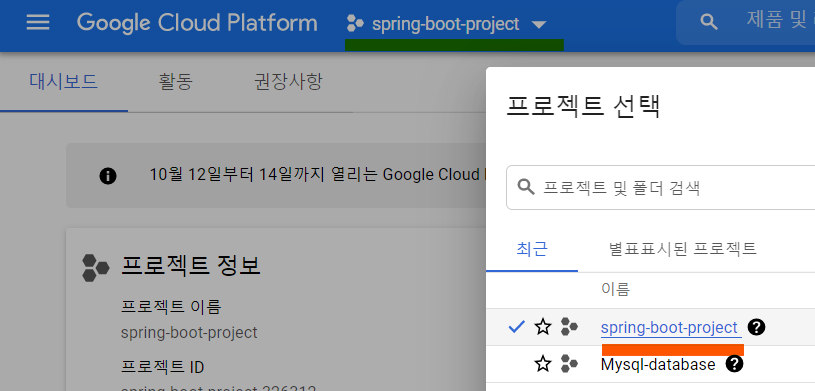This screenshot has height=391, width=815.
Task: Click help icon next to spring-boot-project
Action: tap(756, 327)
